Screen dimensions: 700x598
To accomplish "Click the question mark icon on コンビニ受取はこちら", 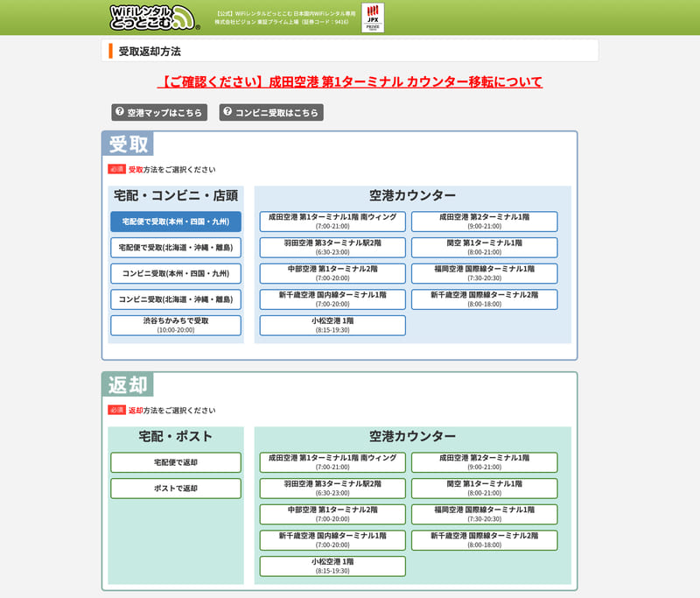I will [227, 112].
